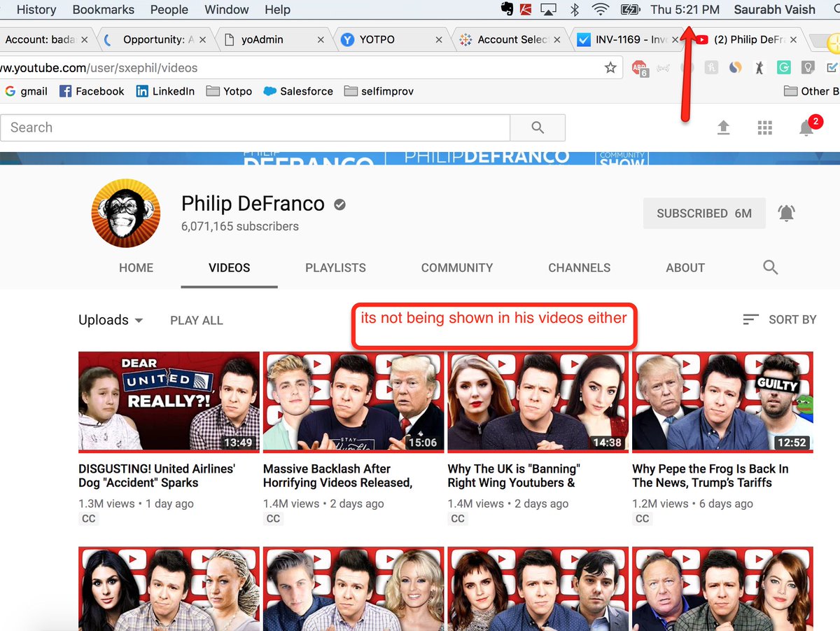
Task: Switch to the Account Select browser tab
Action: click(x=510, y=40)
